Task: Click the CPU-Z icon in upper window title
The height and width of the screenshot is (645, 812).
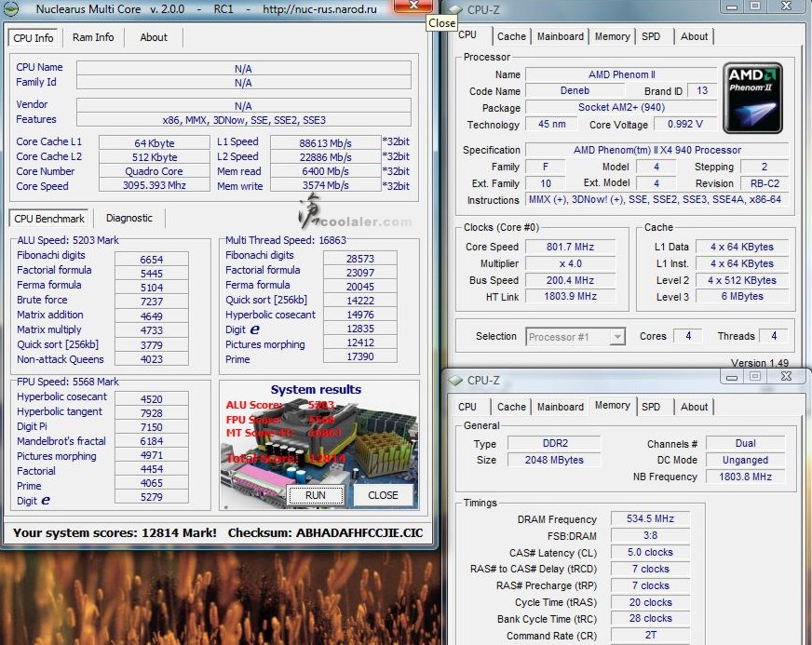Action: [x=455, y=9]
